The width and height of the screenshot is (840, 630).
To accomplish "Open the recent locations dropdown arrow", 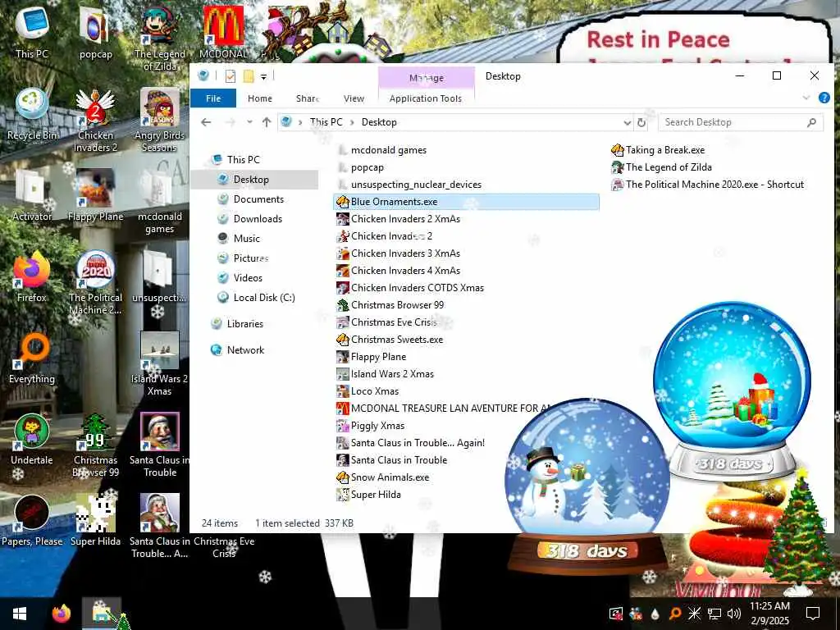I will click(x=249, y=122).
